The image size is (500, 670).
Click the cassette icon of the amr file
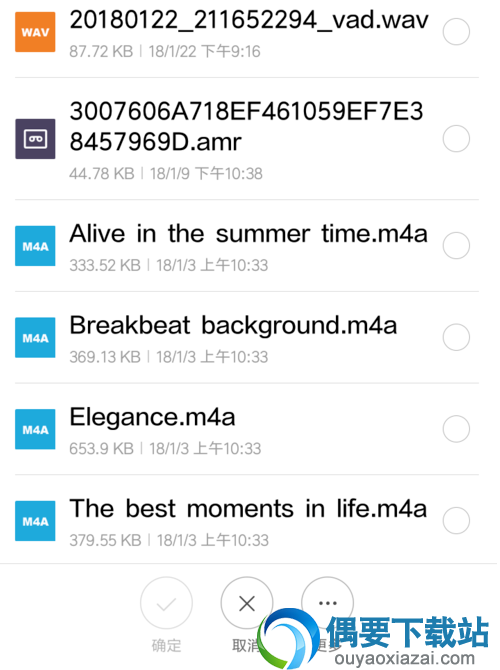click(x=35, y=139)
